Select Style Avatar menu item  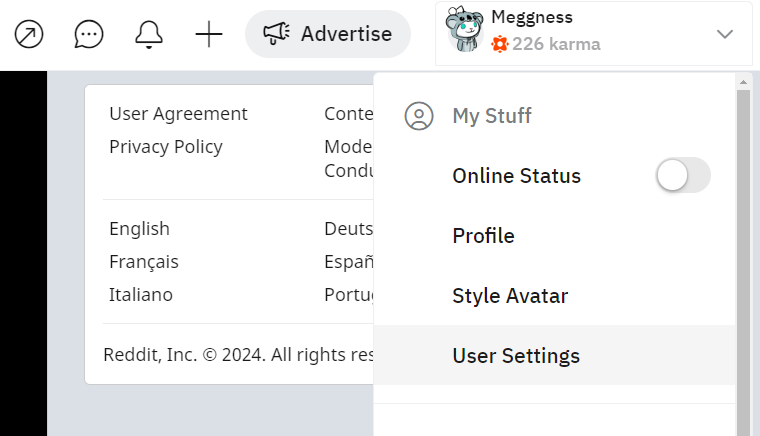click(x=510, y=296)
